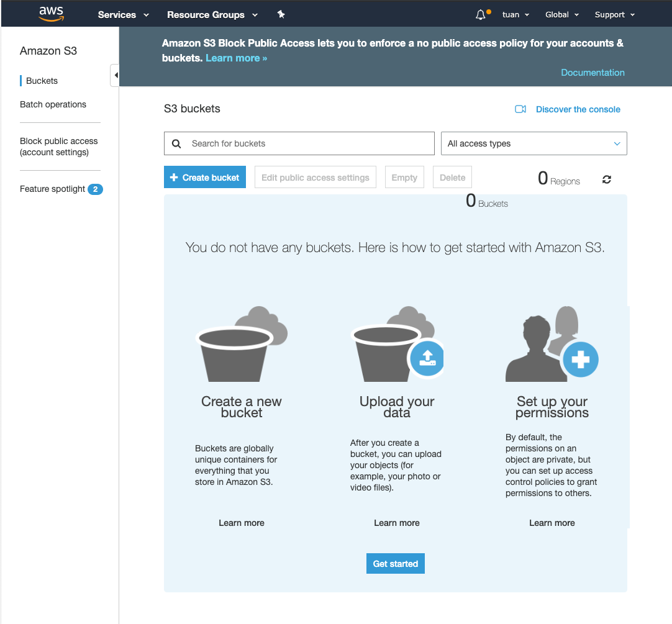Open the Services dropdown menu
Screen dimensions: 672x624
pos(124,14)
